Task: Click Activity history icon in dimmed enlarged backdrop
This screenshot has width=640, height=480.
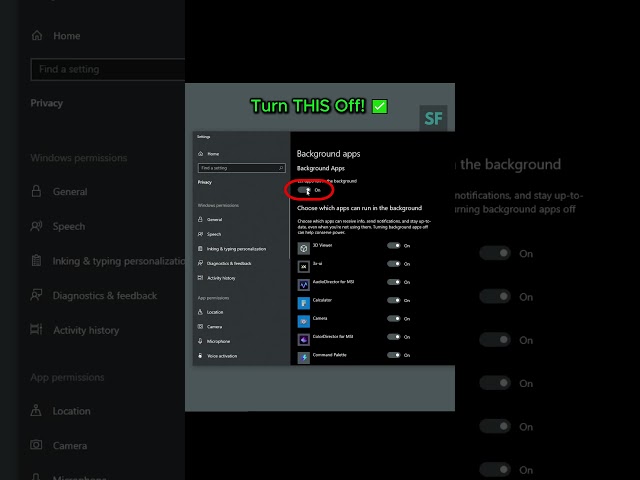Action: [36, 329]
